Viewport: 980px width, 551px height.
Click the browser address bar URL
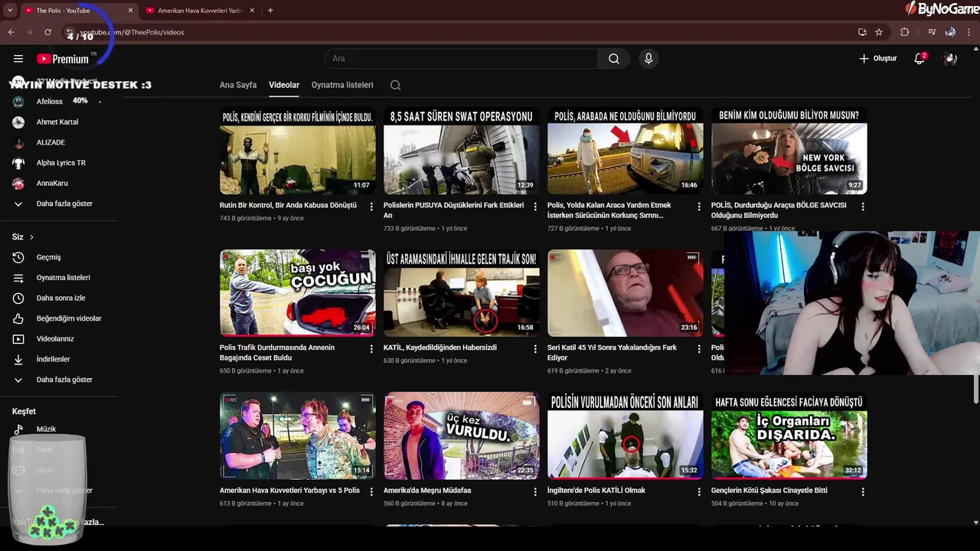click(132, 32)
